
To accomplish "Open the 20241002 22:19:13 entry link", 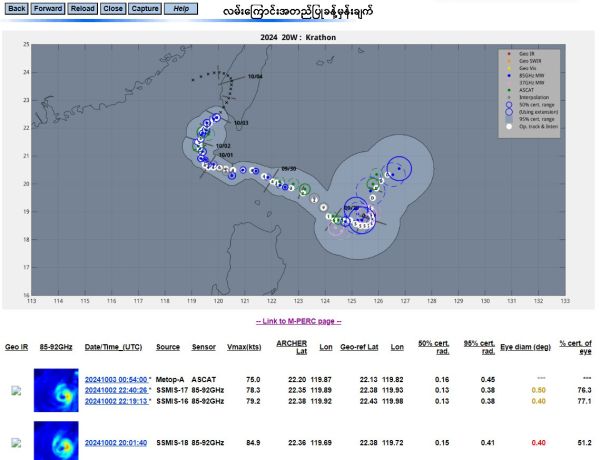I will [x=116, y=401].
